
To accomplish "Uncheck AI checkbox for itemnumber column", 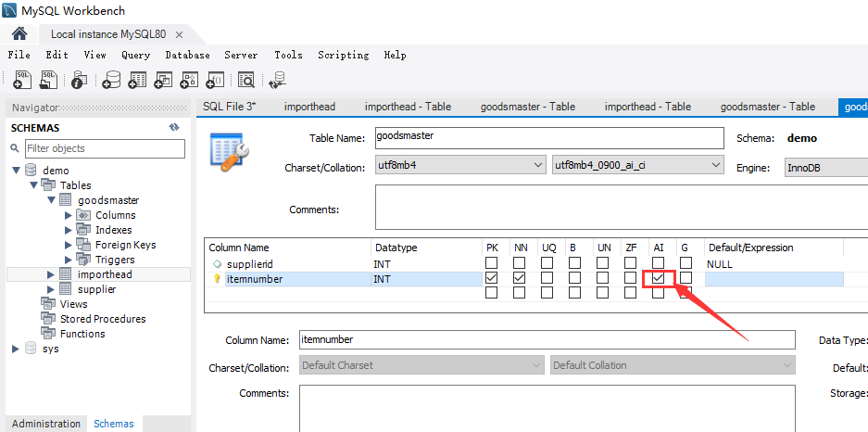I will tap(658, 278).
